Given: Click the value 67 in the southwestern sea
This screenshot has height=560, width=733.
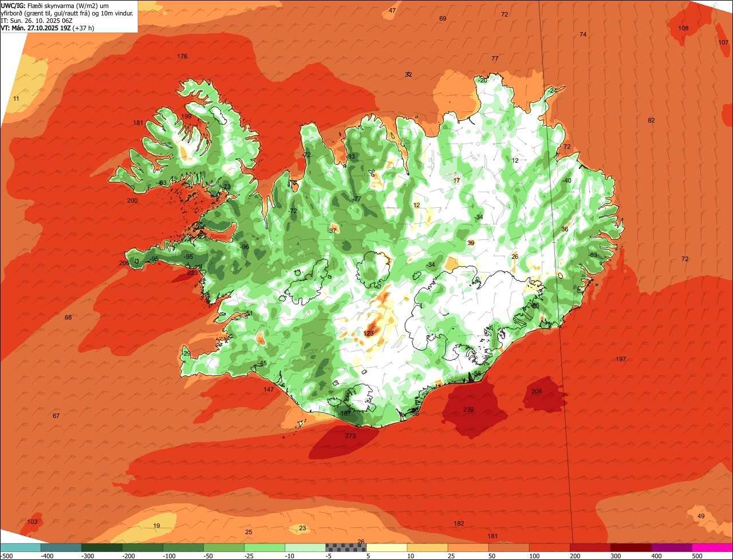Looking at the screenshot, I should click(x=56, y=416).
